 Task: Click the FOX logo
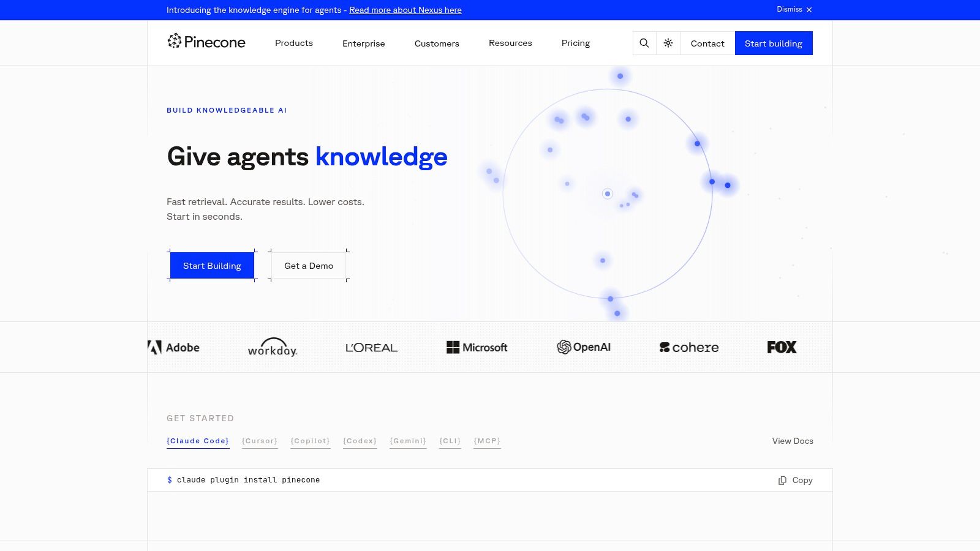click(x=782, y=347)
